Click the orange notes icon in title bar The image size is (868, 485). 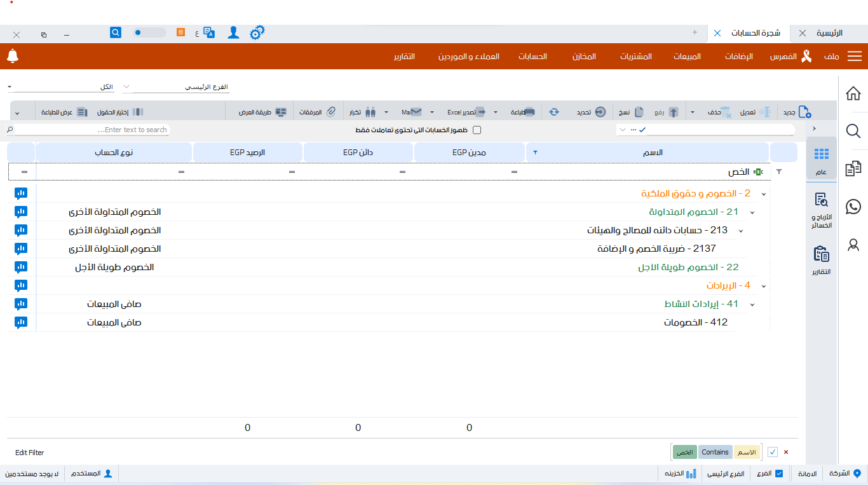181,32
